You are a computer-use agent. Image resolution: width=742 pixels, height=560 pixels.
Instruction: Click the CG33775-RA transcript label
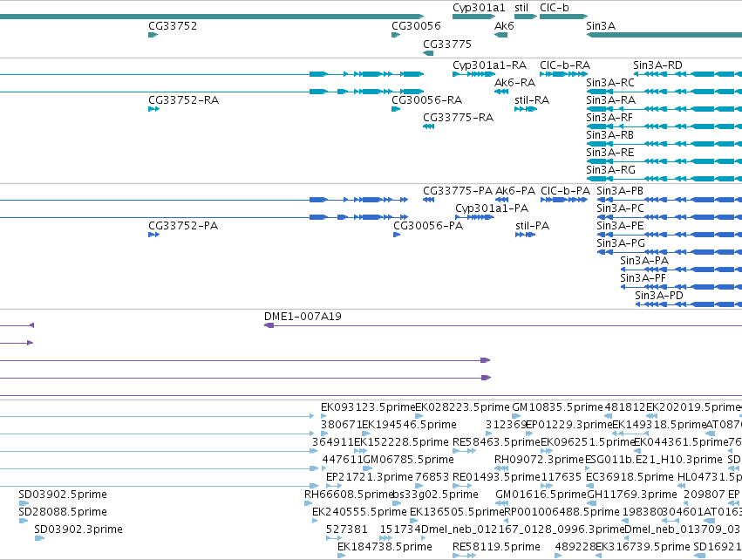point(458,118)
